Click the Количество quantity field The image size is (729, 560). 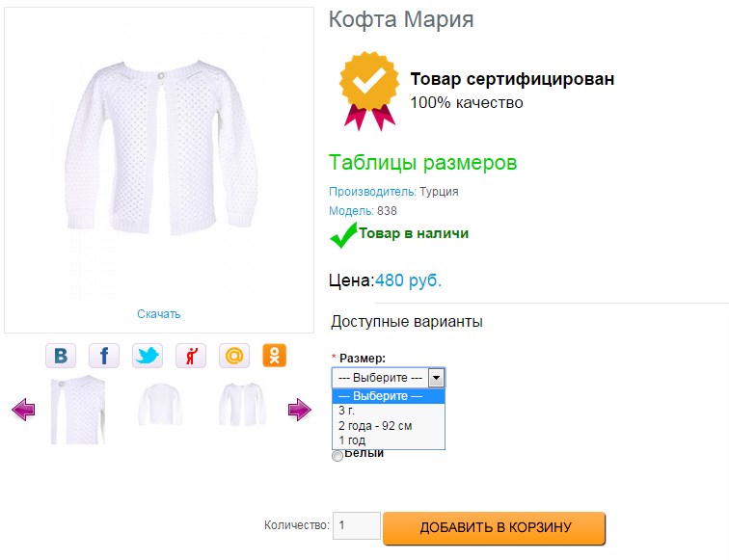point(356,525)
